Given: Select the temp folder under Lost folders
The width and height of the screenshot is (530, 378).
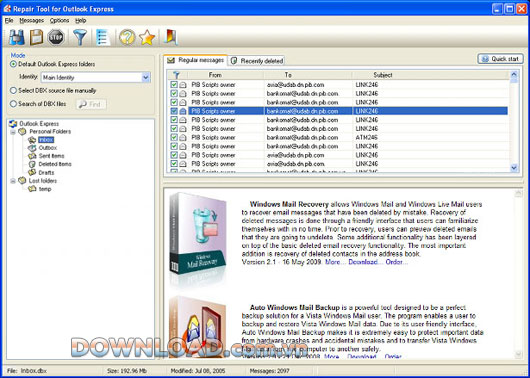Looking at the screenshot, I should (x=45, y=189).
